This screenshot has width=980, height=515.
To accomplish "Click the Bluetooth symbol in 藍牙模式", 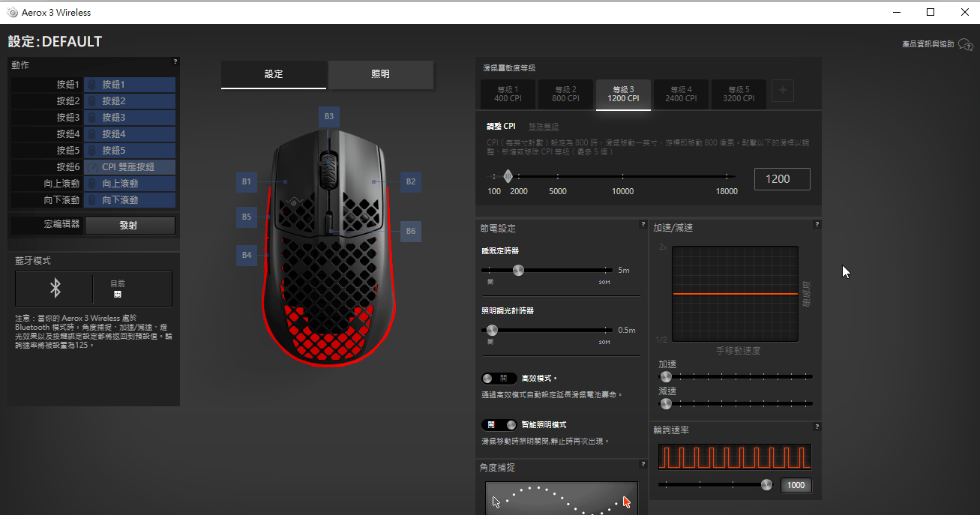I will pos(55,289).
